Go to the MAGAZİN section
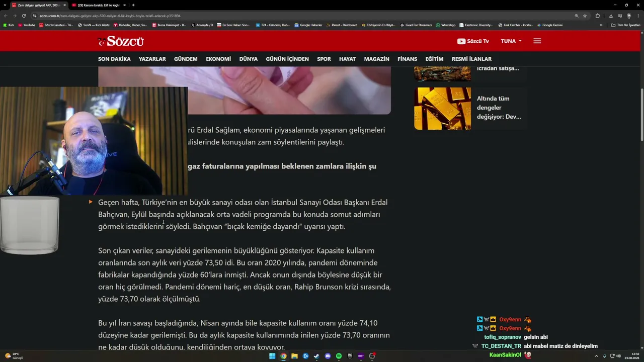The width and height of the screenshot is (644, 362). 377,59
